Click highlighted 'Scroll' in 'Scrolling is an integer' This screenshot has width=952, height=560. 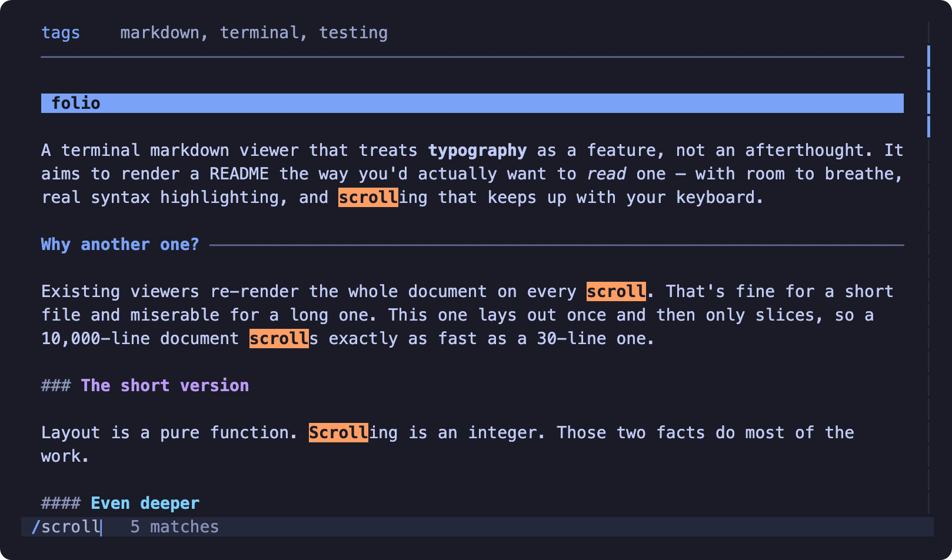coord(338,432)
